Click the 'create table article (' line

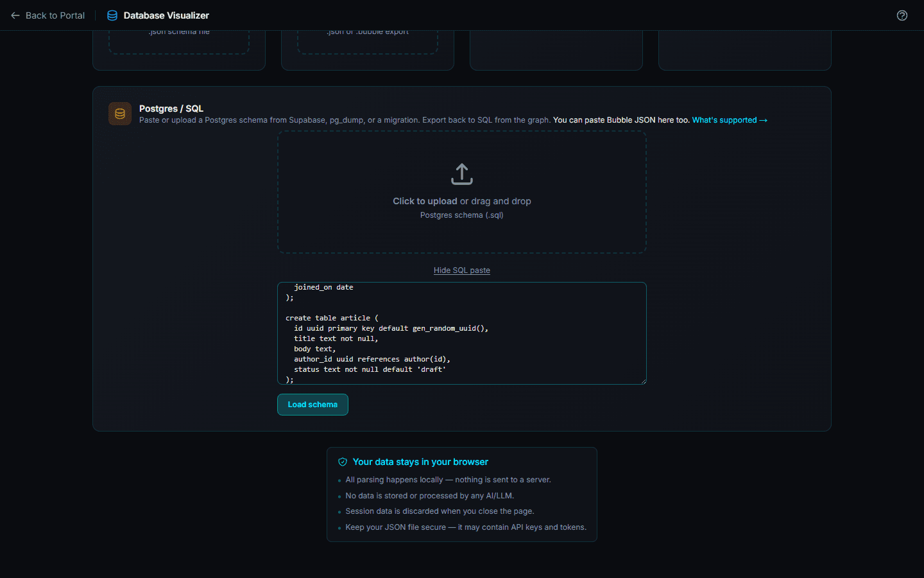332,318
